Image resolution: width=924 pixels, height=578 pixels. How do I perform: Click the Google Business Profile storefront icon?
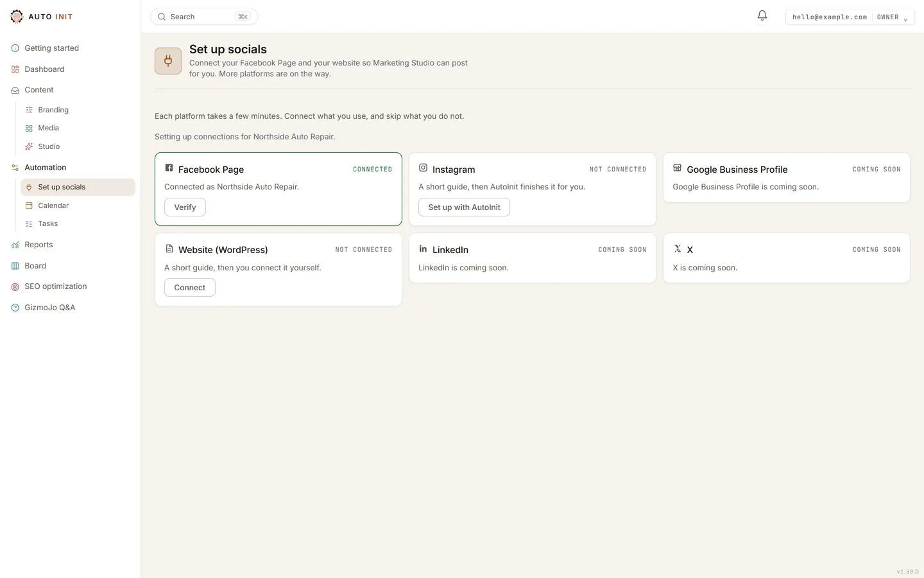[677, 168]
